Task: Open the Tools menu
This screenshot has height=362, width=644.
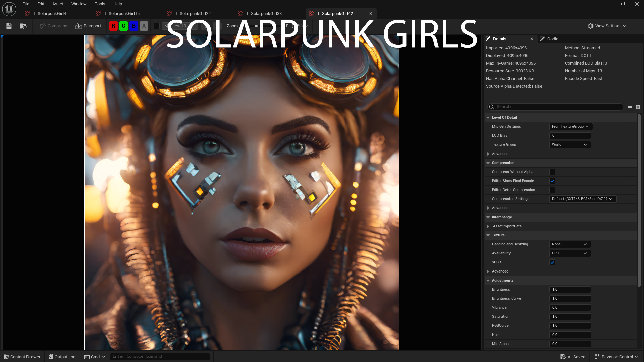Action: (100, 4)
